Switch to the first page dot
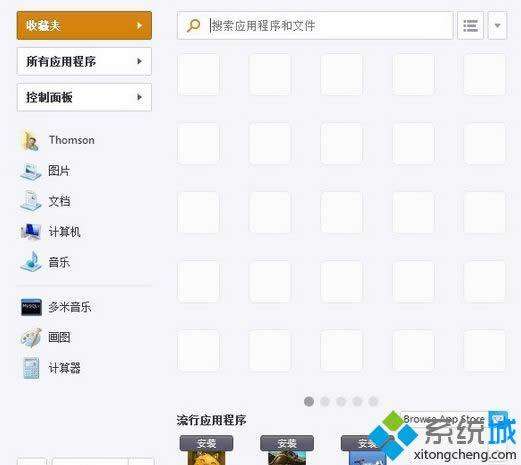 [x=309, y=401]
